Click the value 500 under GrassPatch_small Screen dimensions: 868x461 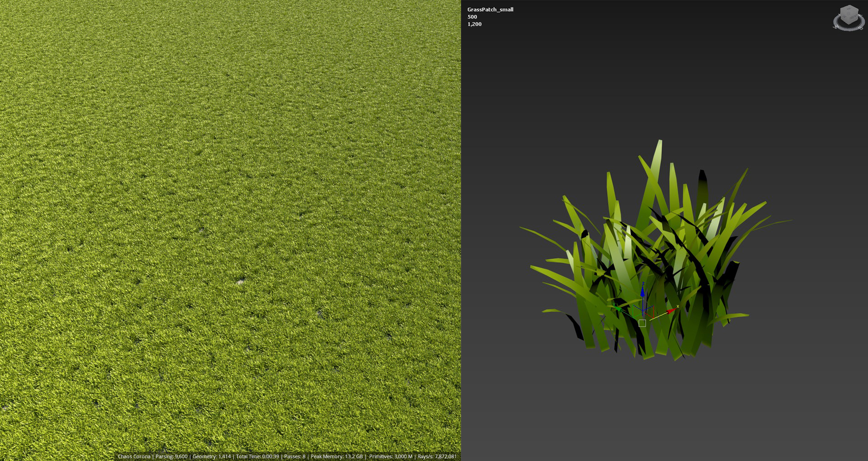tap(472, 17)
